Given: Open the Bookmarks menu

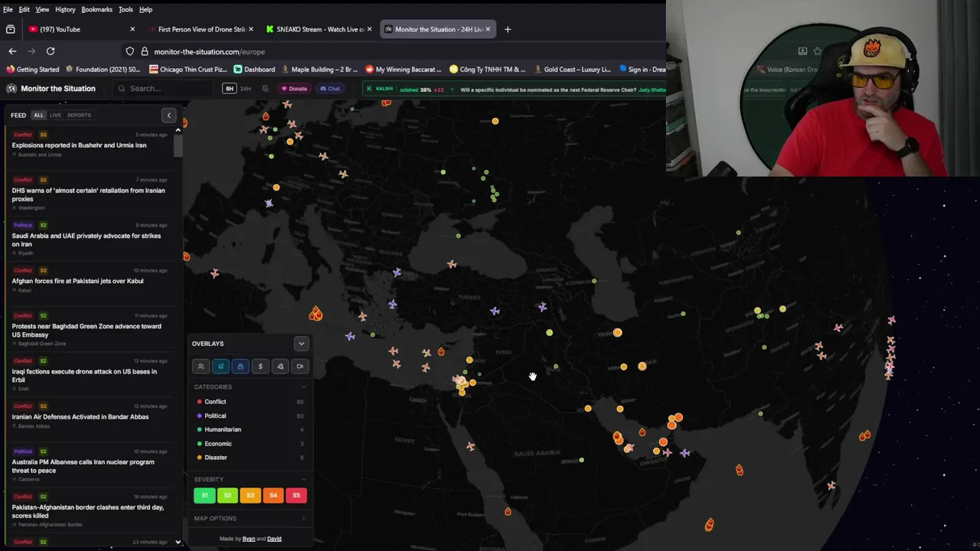Looking at the screenshot, I should (x=96, y=9).
